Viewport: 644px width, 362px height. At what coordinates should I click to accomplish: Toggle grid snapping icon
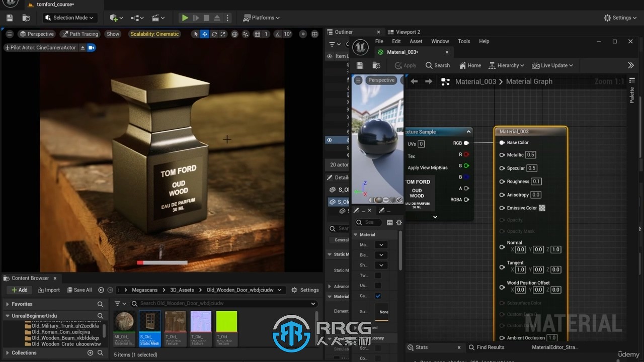point(257,34)
